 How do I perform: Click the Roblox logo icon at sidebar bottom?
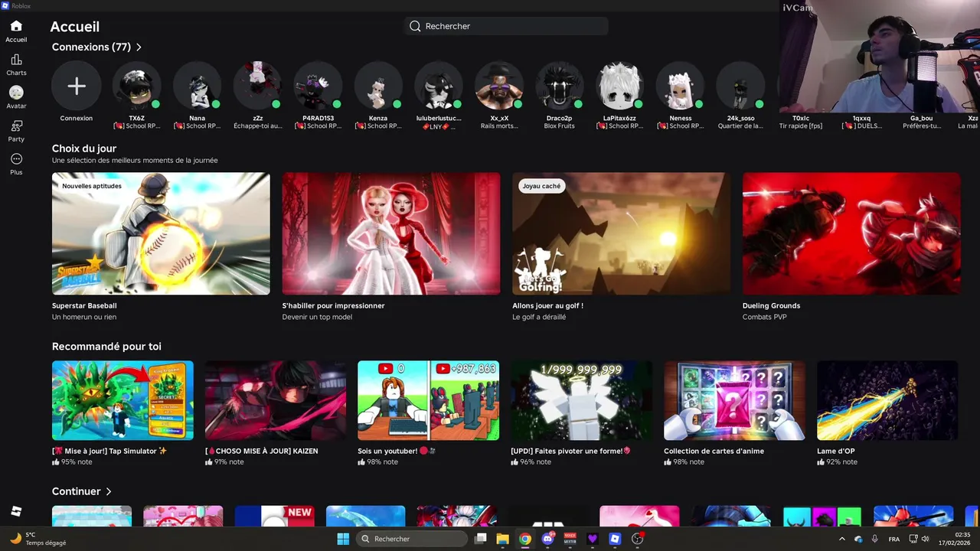pos(16,511)
